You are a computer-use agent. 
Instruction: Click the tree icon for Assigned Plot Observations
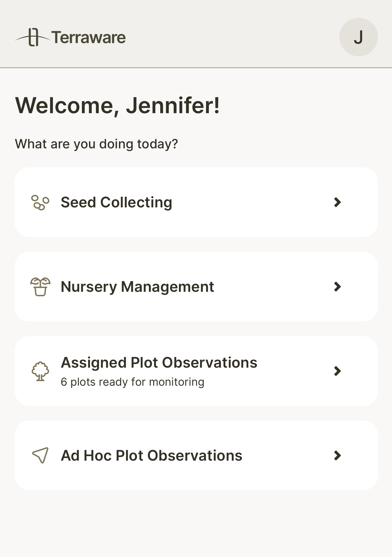coord(40,371)
